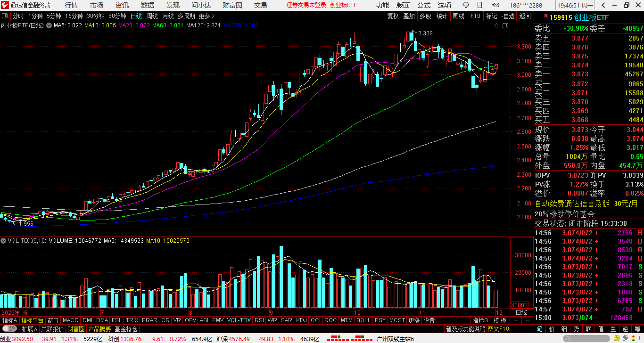Toggle the left sidebar panel button
The width and height of the screenshot is (644, 343).
point(5,16)
